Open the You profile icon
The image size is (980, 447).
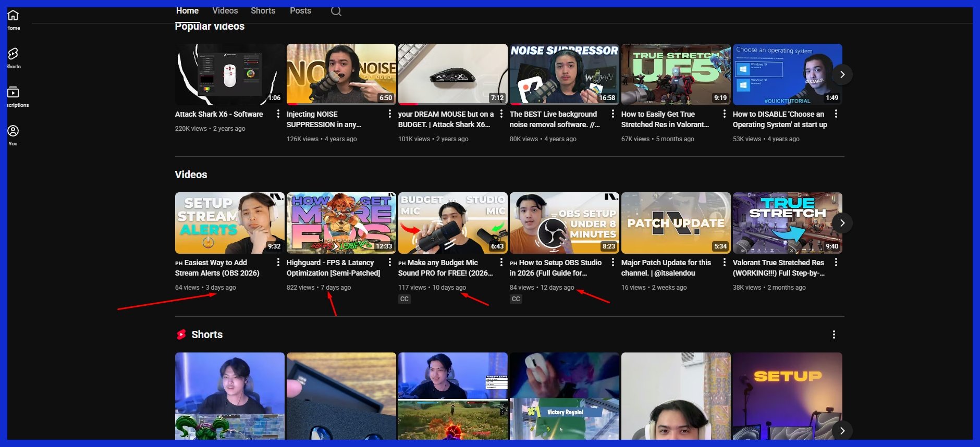tap(13, 131)
